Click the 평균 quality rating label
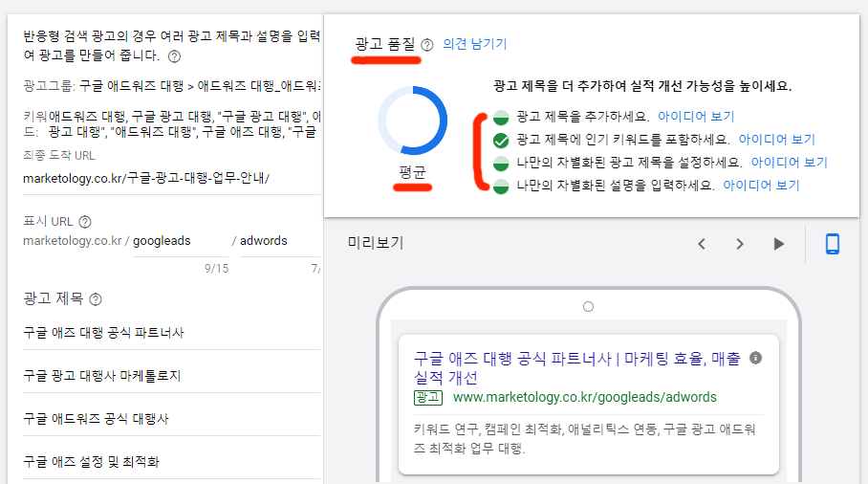This screenshot has height=484, width=868. (x=412, y=173)
